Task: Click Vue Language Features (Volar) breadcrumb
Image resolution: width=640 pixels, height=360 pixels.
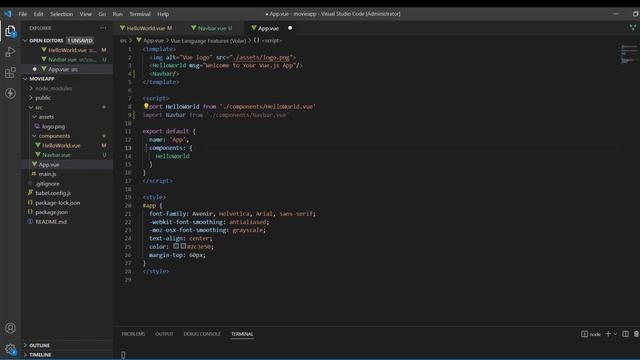Action: pos(208,40)
